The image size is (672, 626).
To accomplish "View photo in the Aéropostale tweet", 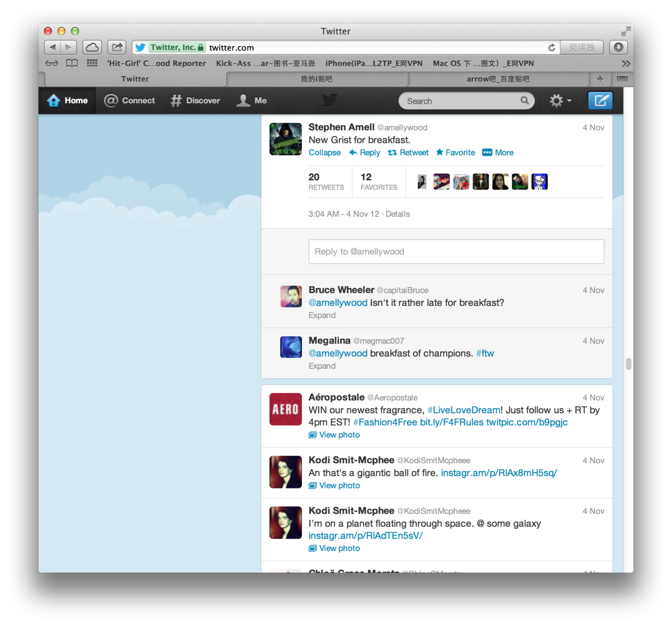I will coord(334,435).
